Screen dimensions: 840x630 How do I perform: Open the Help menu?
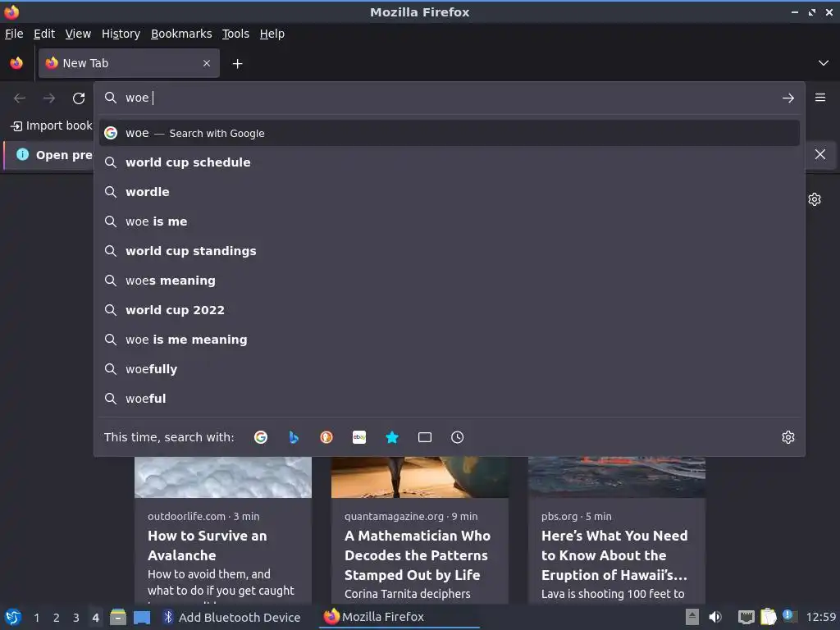[272, 34]
